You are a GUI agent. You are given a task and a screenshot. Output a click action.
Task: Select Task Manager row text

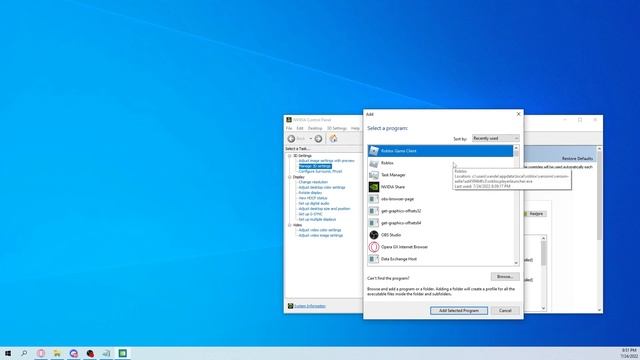[x=393, y=175]
